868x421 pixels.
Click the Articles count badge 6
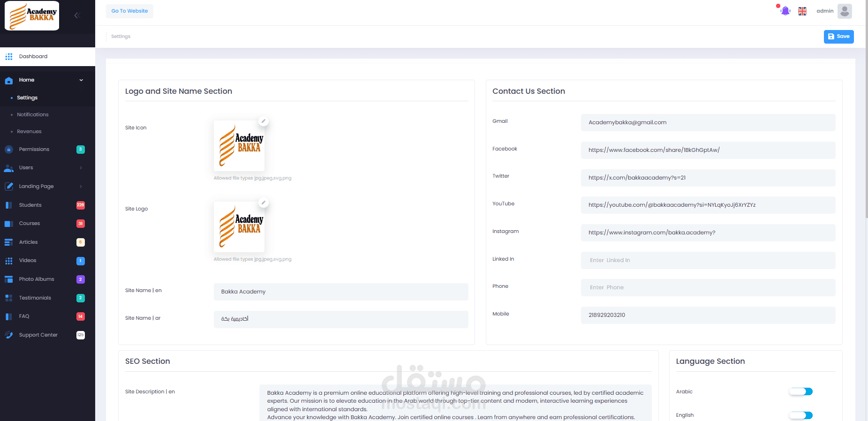[x=81, y=242]
